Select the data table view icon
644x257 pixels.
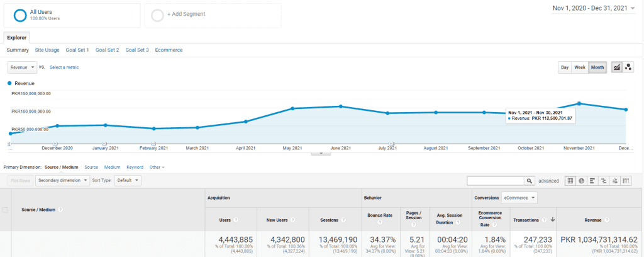coord(570,181)
